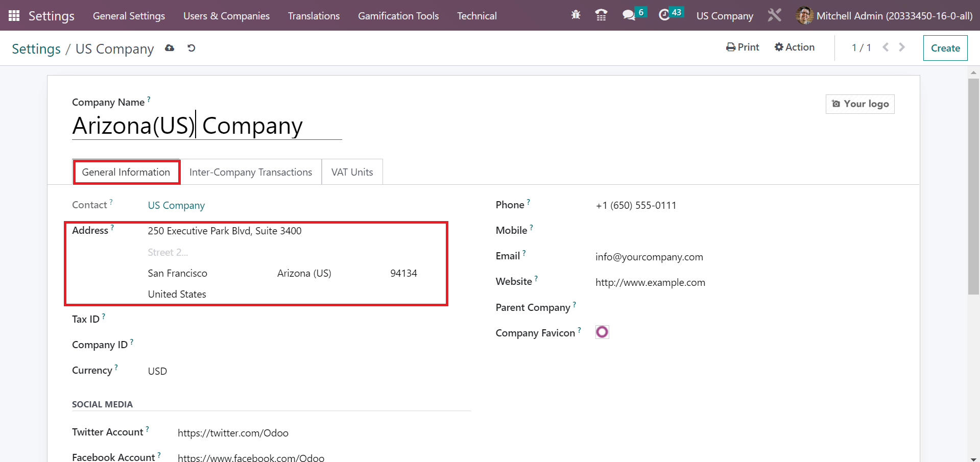Open the Translations menu
This screenshot has width=980, height=462.
pos(313,15)
